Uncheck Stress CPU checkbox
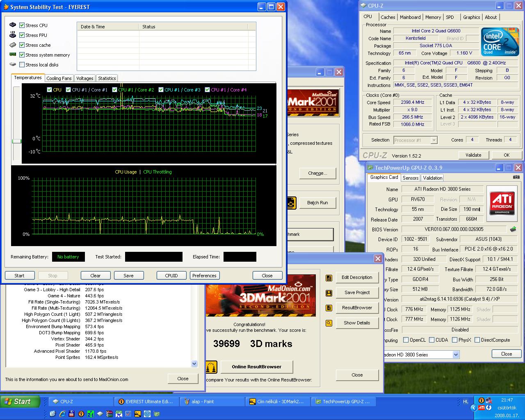Viewport: 525px width, 420px height. coord(22,25)
